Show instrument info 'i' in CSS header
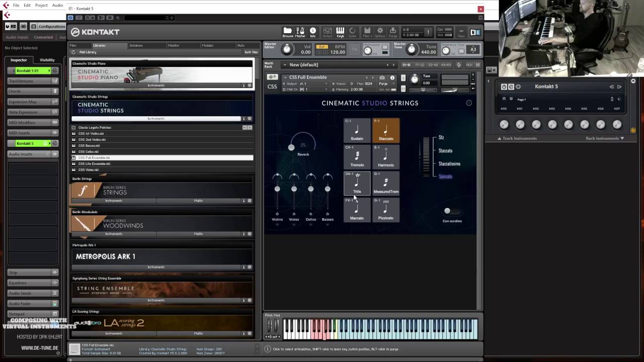 (392, 77)
